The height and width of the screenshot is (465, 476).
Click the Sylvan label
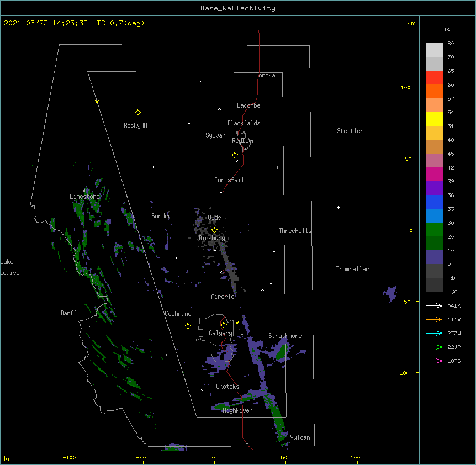click(x=215, y=135)
